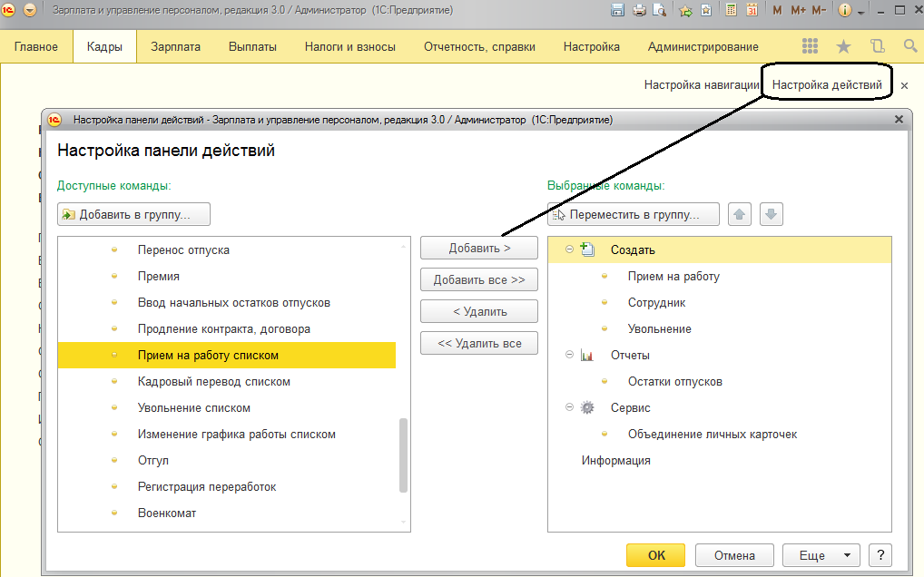Image resolution: width=924 pixels, height=577 pixels.
Task: Click the Сервис gear icon
Action: point(587,407)
